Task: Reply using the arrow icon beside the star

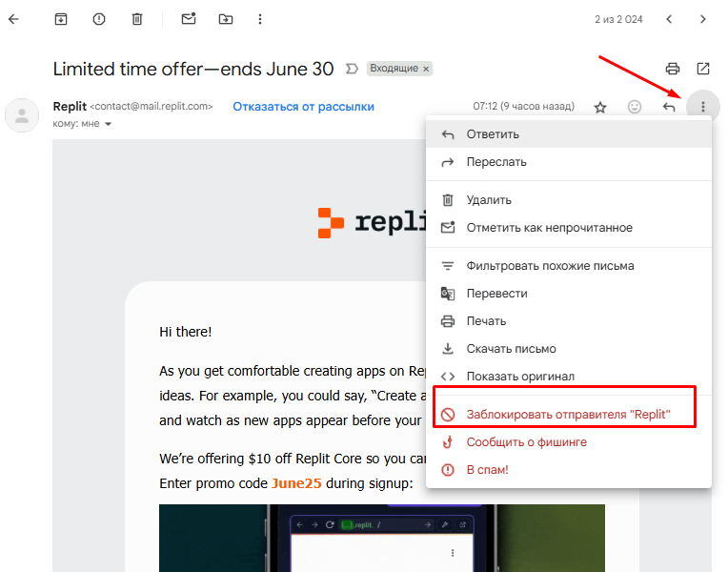Action: 669,108
